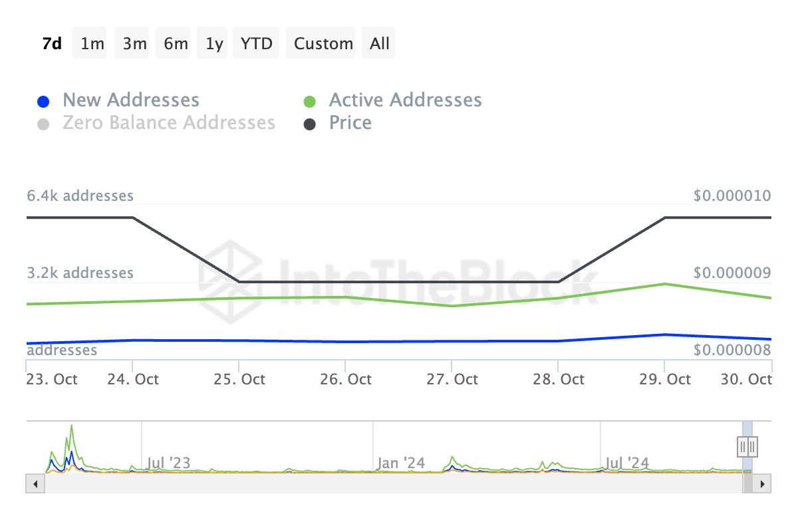The height and width of the screenshot is (532, 798).
Task: Click the scrollbar left arrow
Action: coord(35,483)
